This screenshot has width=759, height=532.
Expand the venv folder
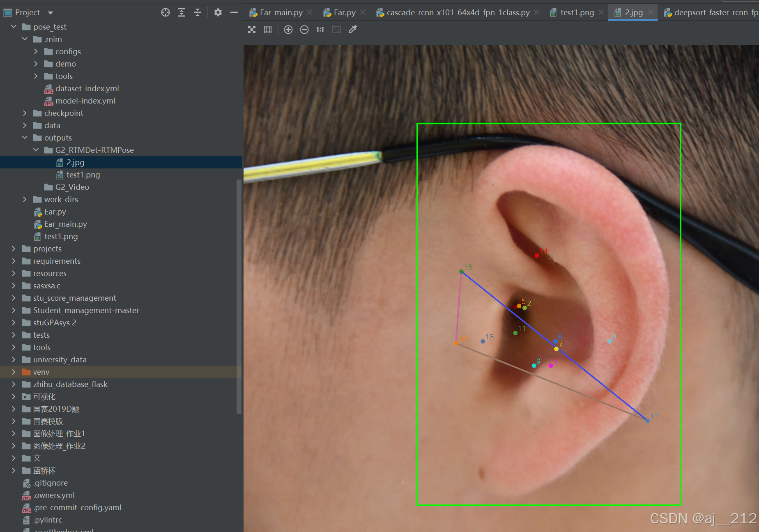pos(14,372)
